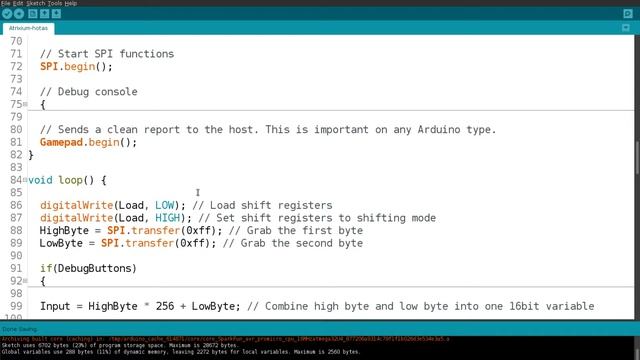Open the tab options dropdown arrow
The image size is (640, 360).
[626, 28]
